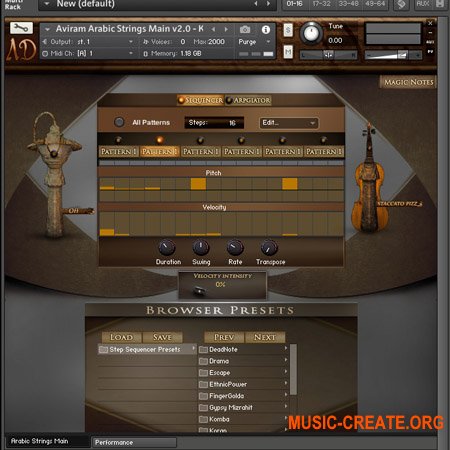Click the instrument volume slider
The height and width of the screenshot is (450, 450).
pos(393,55)
